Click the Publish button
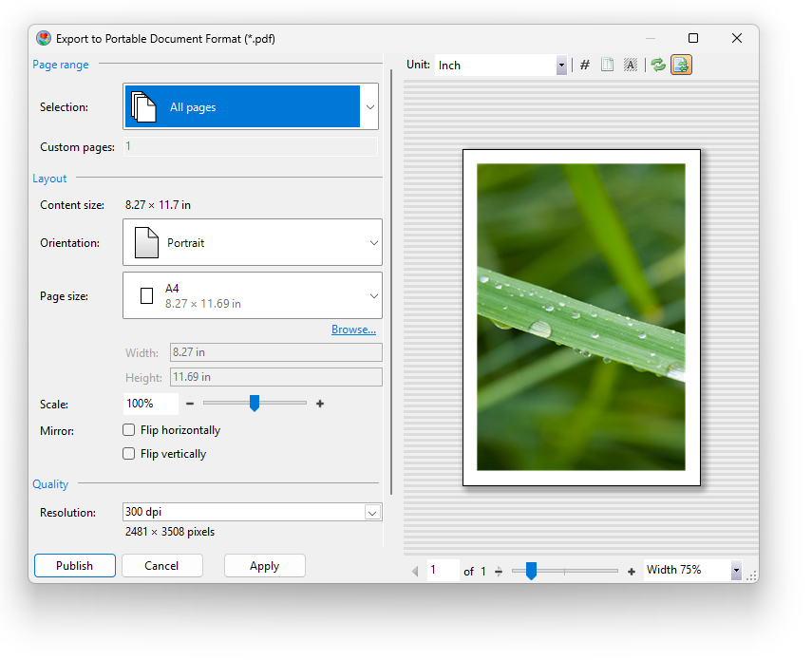The height and width of the screenshot is (660, 812). [74, 566]
